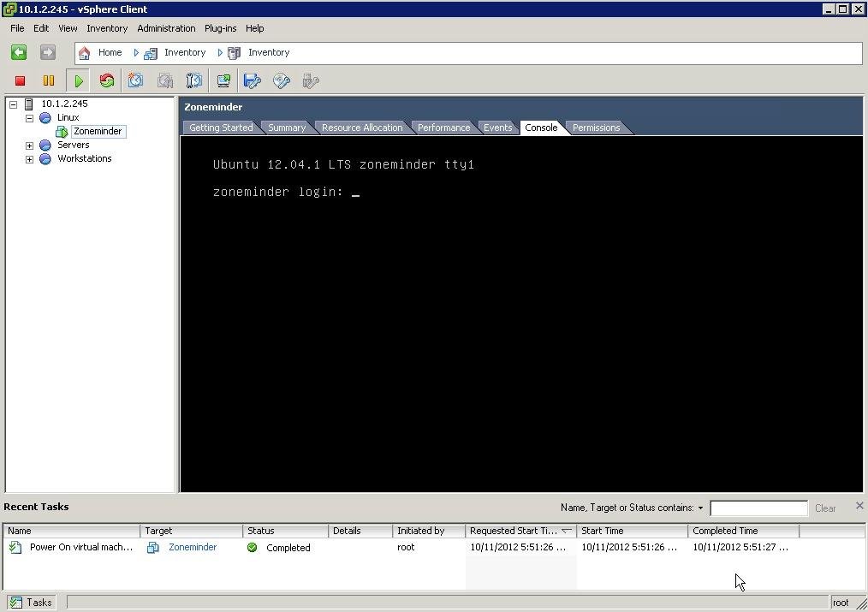Select the Console tab
This screenshot has width=868, height=612.
[x=541, y=128]
